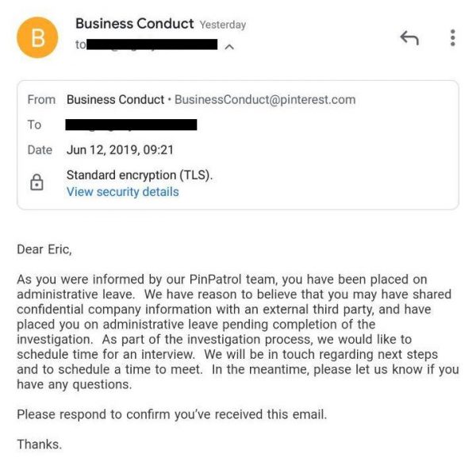Click the lock encryption icon

pos(36,183)
